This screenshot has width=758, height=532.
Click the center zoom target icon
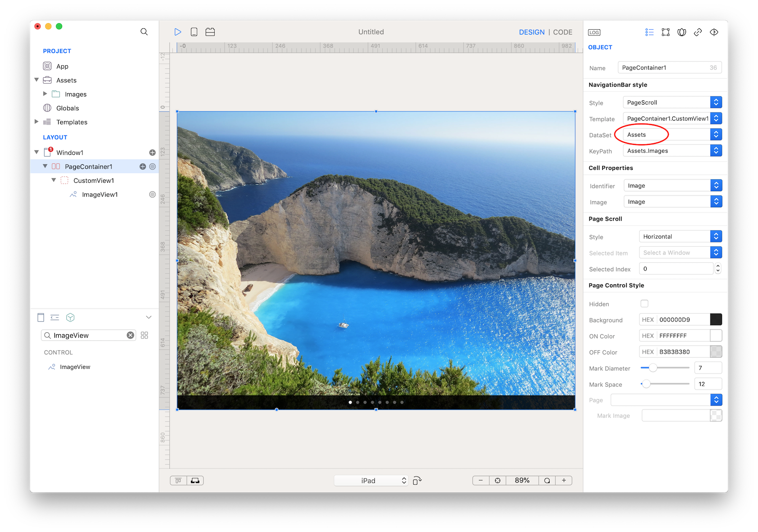497,480
